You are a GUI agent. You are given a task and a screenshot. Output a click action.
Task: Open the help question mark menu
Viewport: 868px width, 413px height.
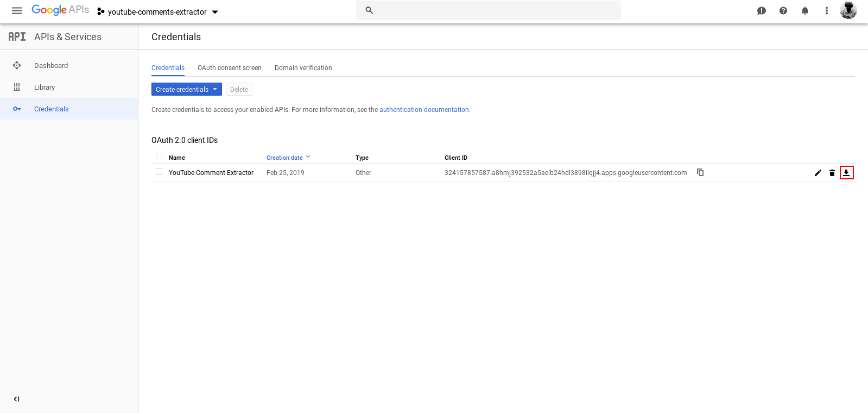click(783, 11)
